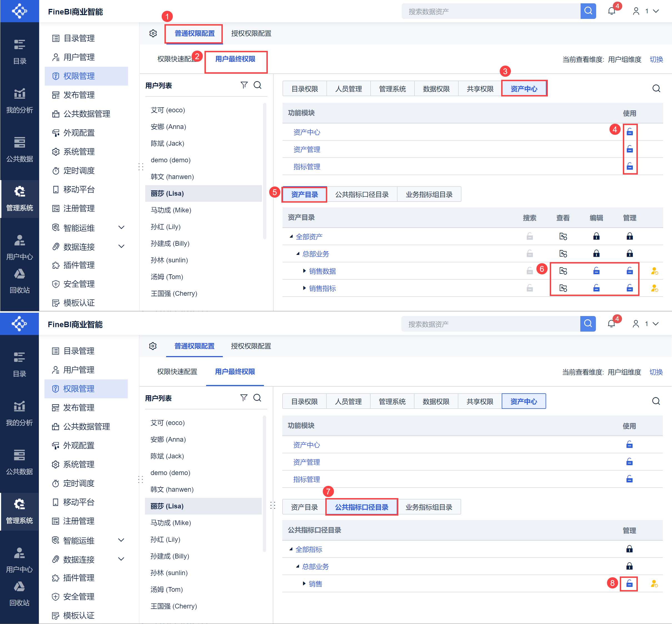
Task: Click the view permission icon in 销售指标 row
Action: pyautogui.click(x=563, y=288)
